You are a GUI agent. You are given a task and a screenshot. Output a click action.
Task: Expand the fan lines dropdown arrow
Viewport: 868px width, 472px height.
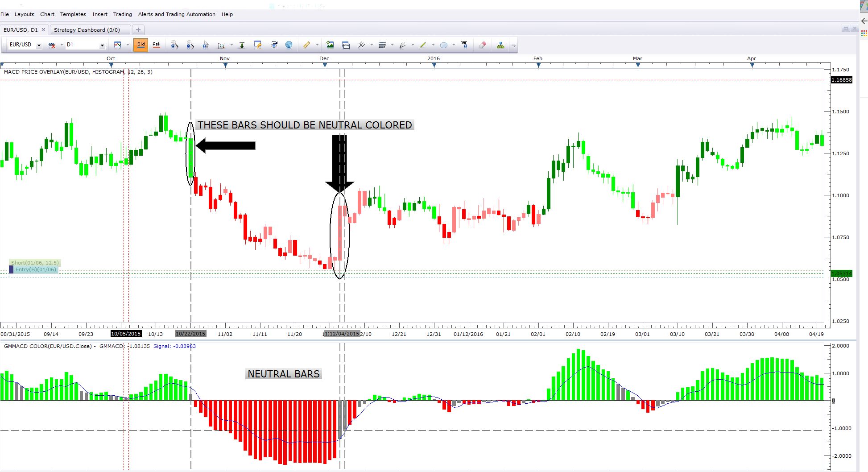413,45
